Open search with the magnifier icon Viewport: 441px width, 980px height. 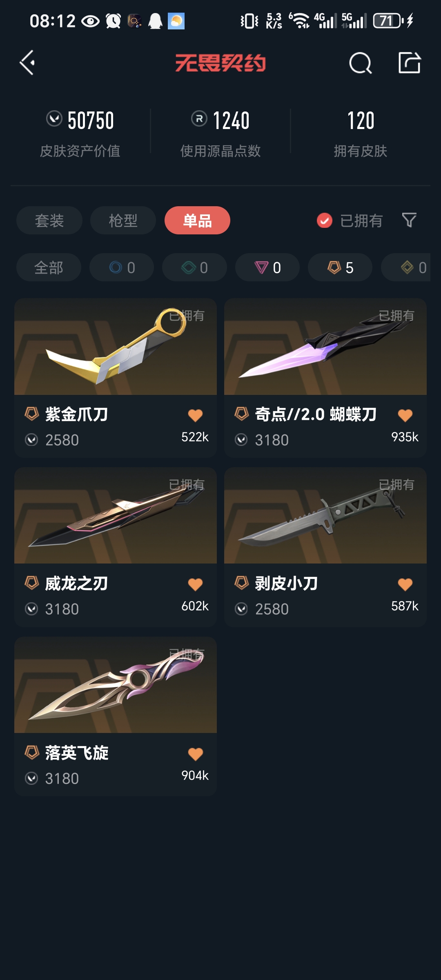click(x=361, y=63)
